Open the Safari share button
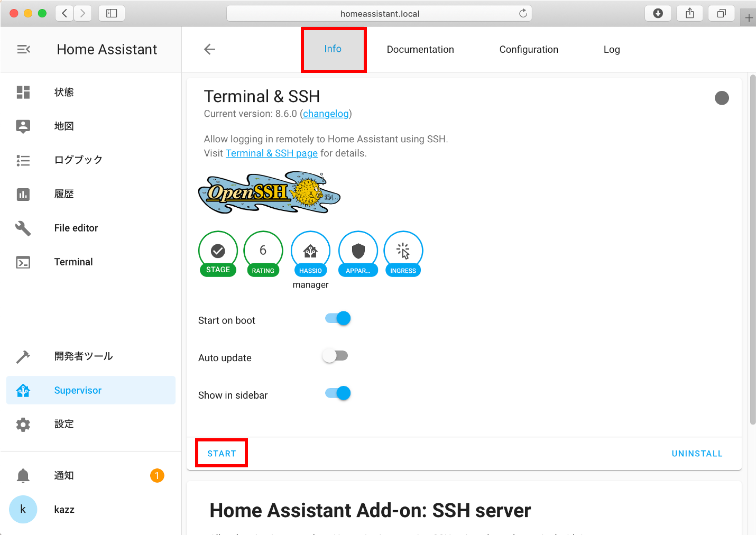 click(690, 13)
